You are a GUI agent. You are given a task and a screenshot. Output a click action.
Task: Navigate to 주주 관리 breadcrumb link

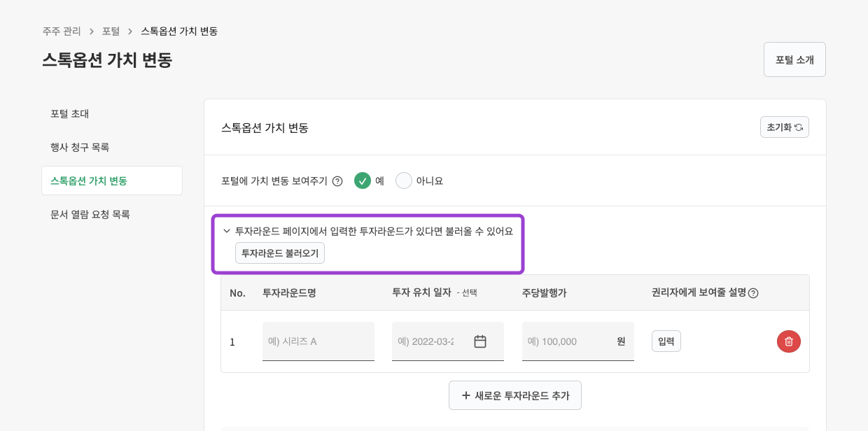(62, 31)
